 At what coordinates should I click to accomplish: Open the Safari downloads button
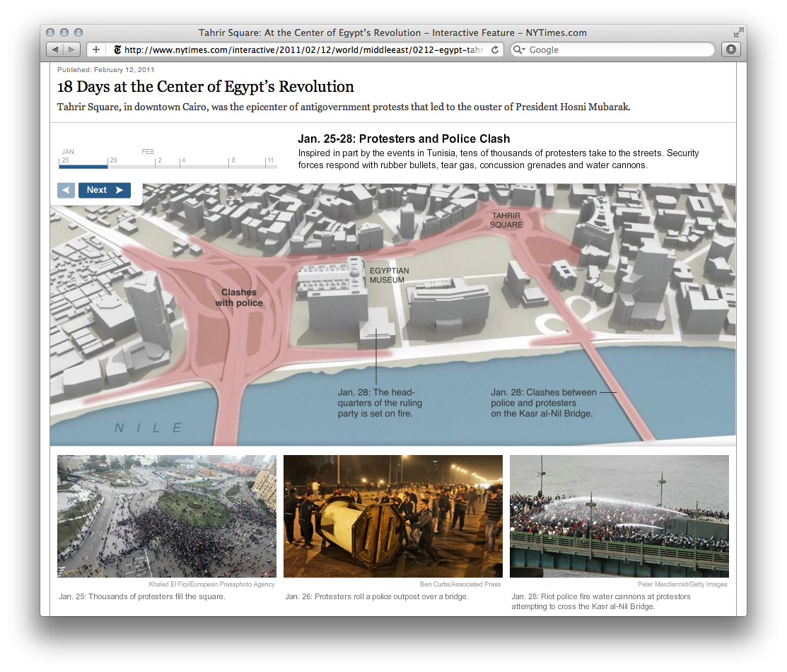tap(730, 49)
